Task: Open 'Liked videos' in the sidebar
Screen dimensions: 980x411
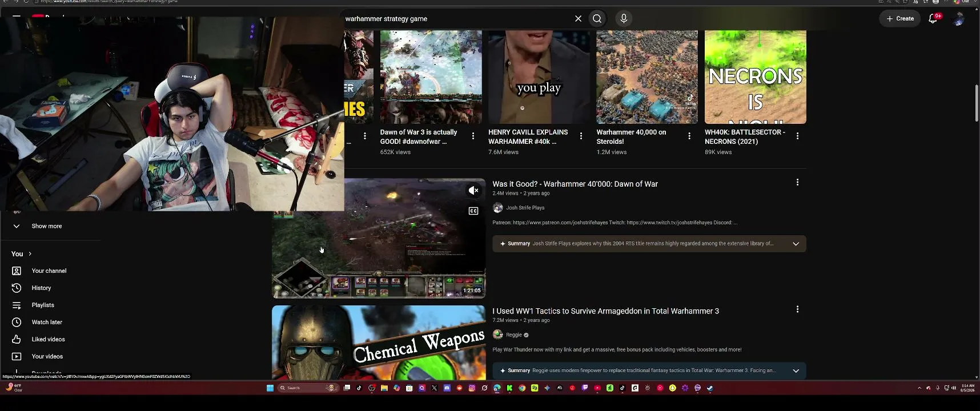Action: coord(48,340)
